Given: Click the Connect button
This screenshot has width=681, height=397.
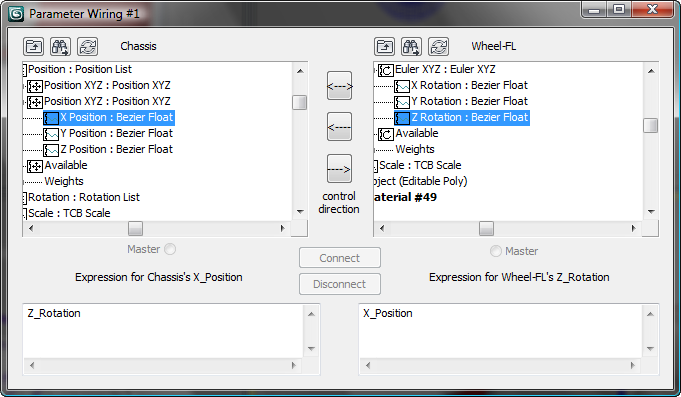Looking at the screenshot, I should point(340,258).
